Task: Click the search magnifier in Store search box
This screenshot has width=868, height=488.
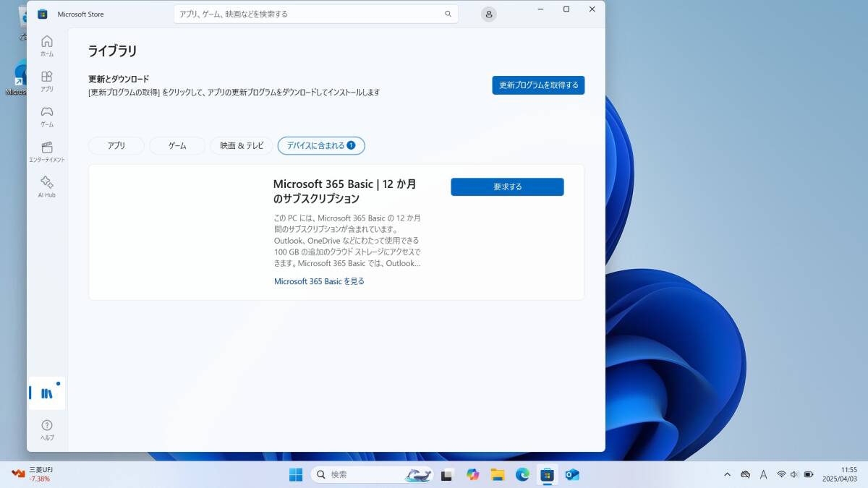Action: [448, 14]
